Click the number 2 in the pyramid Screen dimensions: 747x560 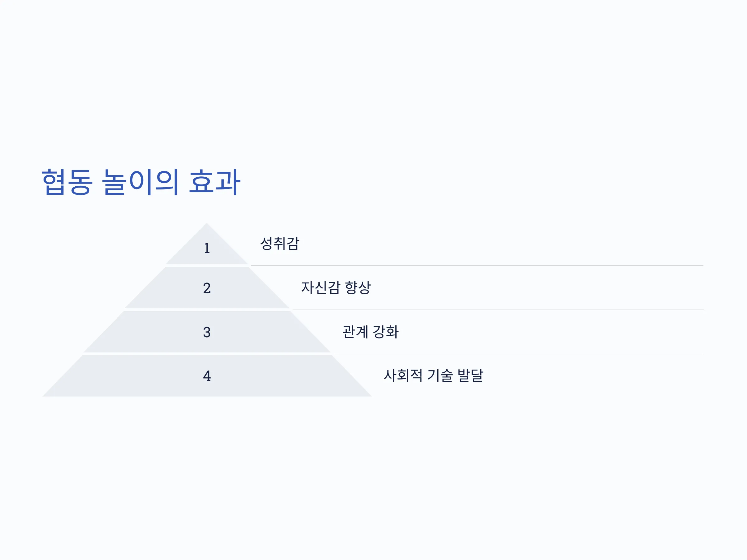pos(207,288)
